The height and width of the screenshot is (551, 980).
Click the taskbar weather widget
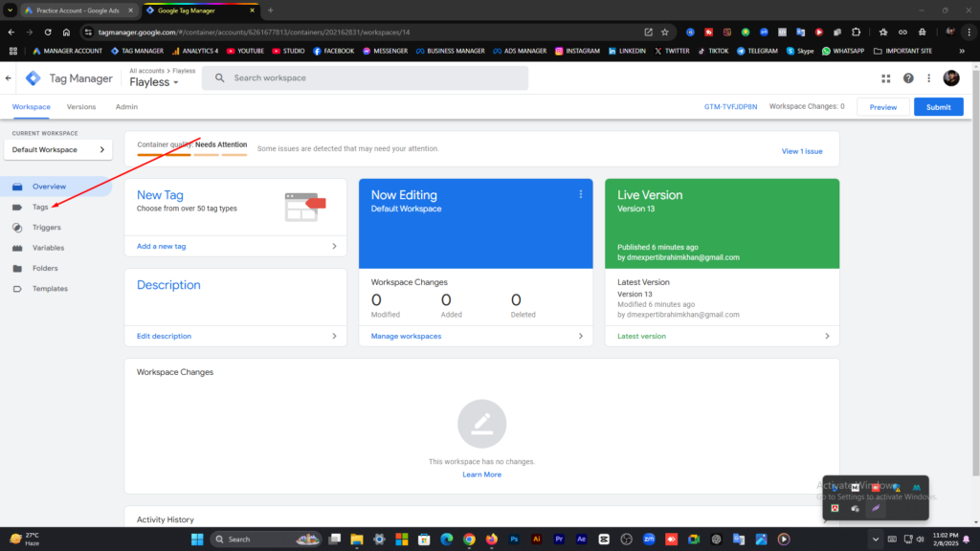tap(25, 540)
